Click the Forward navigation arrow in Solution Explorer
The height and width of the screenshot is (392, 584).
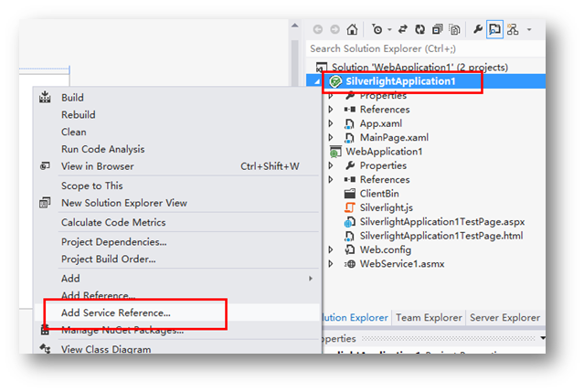[x=334, y=29]
